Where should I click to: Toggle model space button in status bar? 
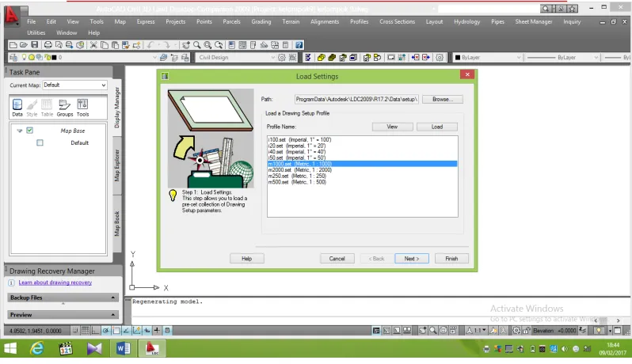pyautogui.click(x=376, y=331)
